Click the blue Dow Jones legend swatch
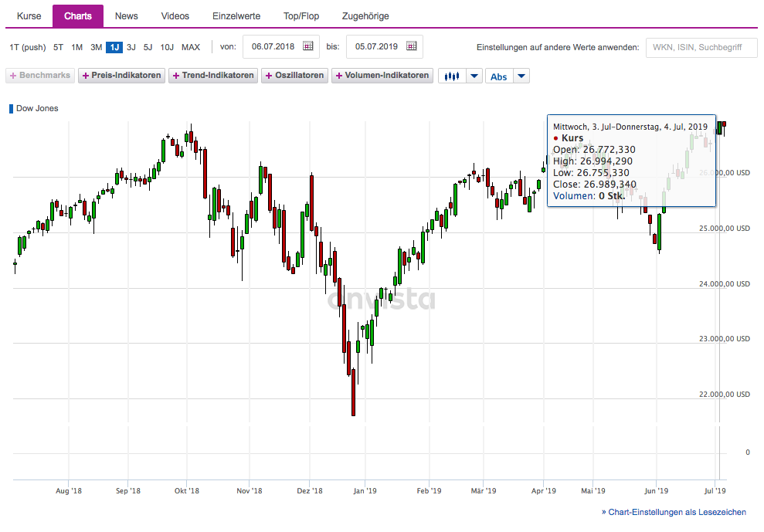 point(11,109)
